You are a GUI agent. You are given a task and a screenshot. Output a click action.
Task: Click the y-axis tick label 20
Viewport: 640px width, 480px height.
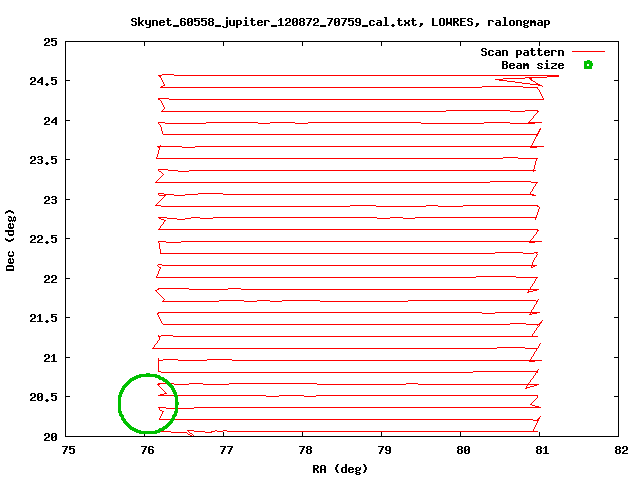pyautogui.click(x=51, y=437)
